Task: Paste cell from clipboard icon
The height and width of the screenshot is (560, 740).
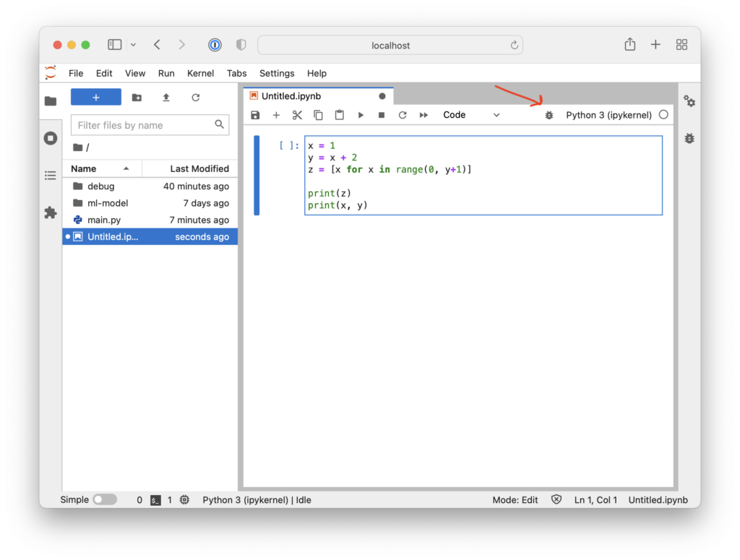Action: point(340,115)
